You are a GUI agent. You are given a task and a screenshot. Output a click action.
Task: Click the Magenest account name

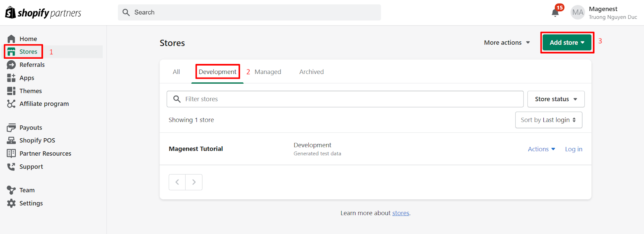point(603,9)
